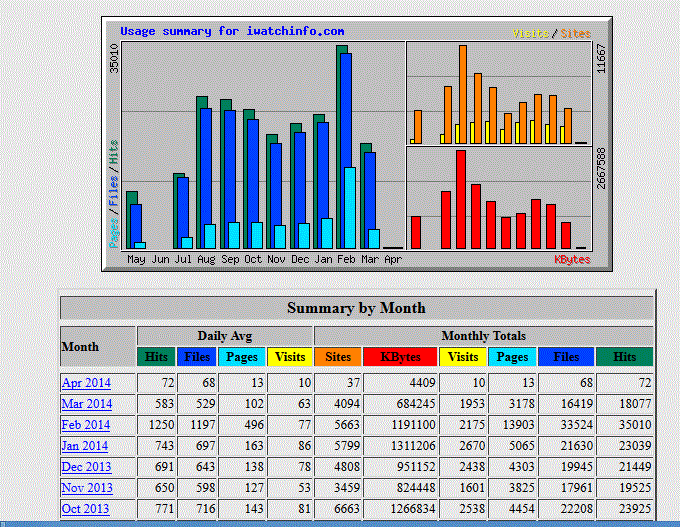This screenshot has height=527, width=680.
Task: Open the Apr 2014 monthly report link
Action: pos(86,383)
